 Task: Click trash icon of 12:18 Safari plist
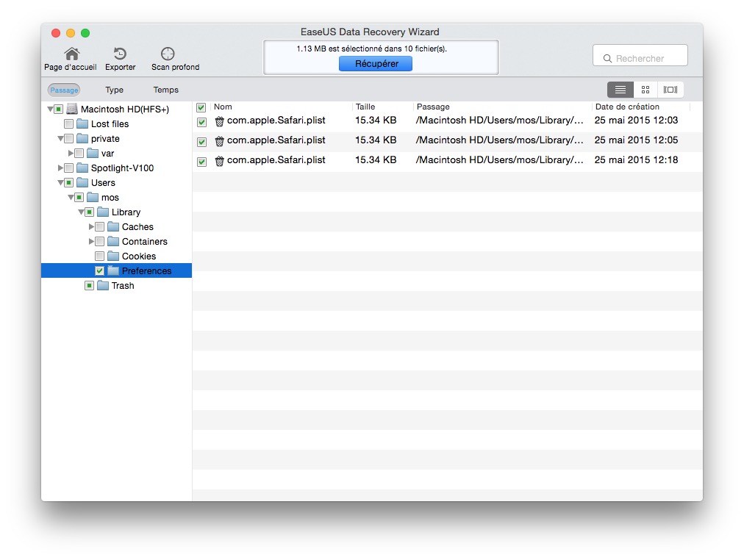219,161
